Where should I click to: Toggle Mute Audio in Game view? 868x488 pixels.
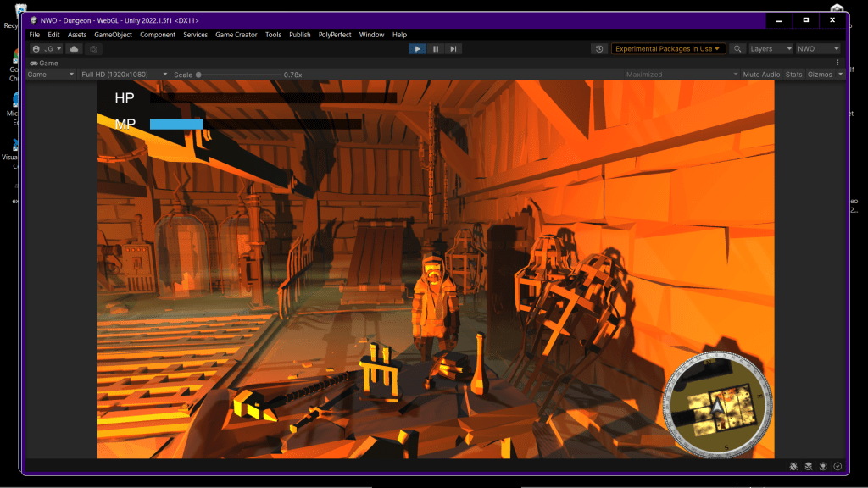[x=761, y=75]
